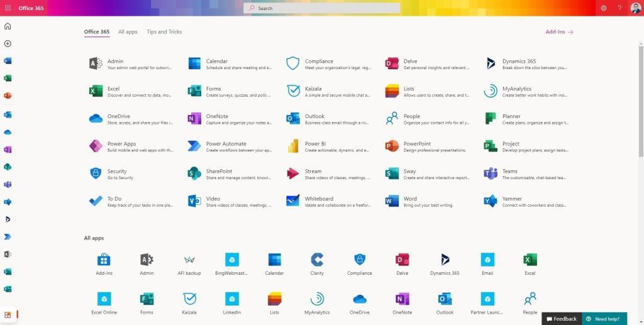Open Word from the left sidebar

click(8, 61)
